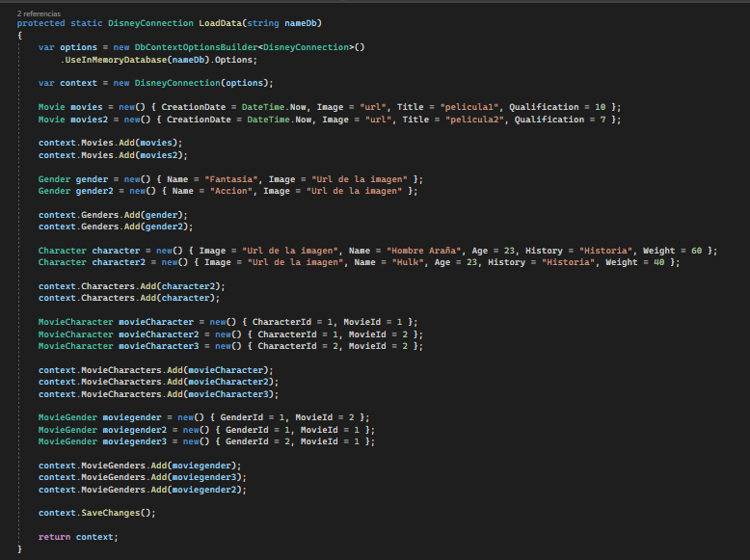Viewport: 750px width, 560px height.
Task: Click the movieCharacter variable declaration
Action: tap(156, 322)
